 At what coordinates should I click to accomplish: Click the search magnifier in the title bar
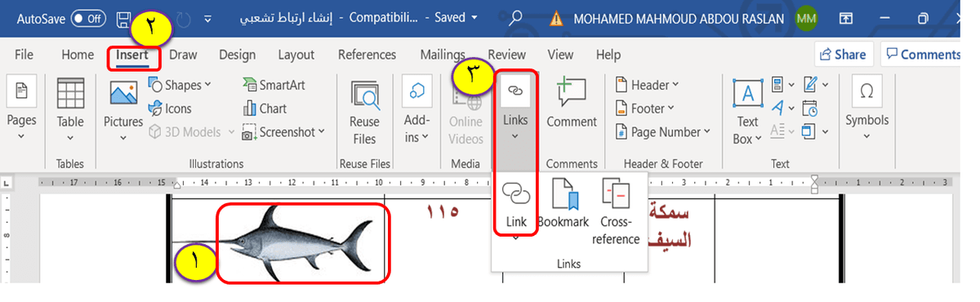[x=515, y=17]
